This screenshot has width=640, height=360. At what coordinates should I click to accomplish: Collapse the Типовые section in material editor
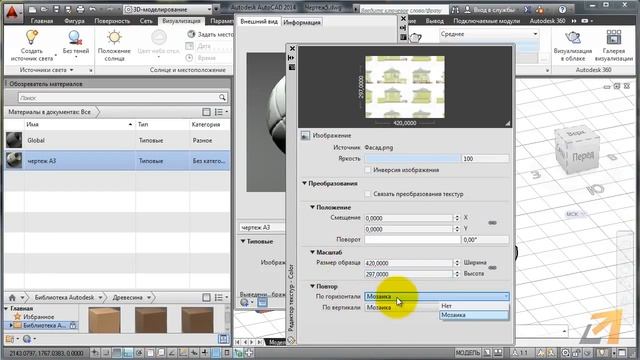click(x=243, y=241)
